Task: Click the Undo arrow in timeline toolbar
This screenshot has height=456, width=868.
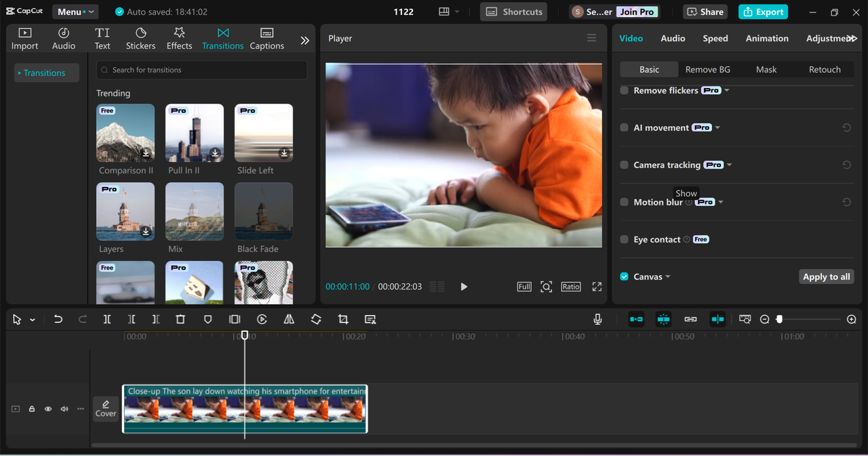Action: point(58,319)
